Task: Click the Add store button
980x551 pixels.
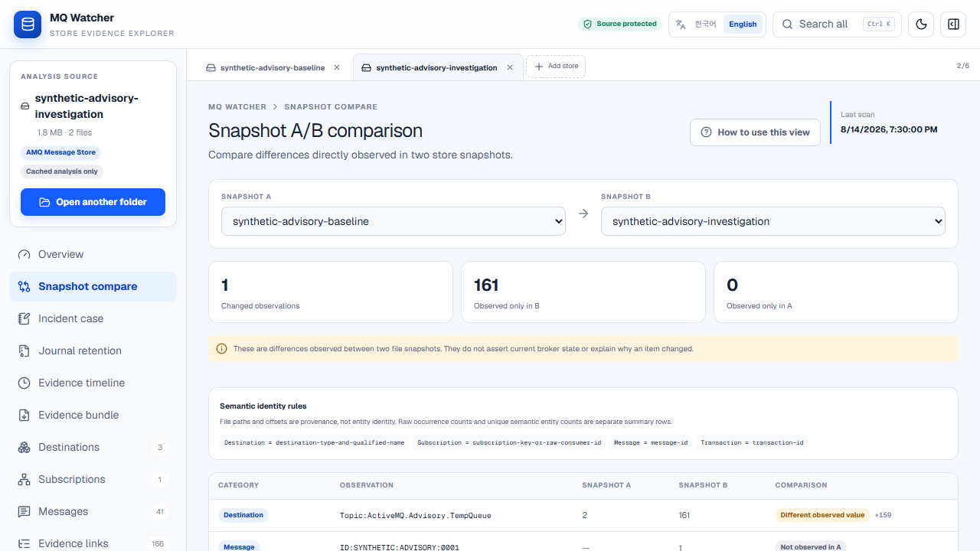Action: [x=556, y=67]
